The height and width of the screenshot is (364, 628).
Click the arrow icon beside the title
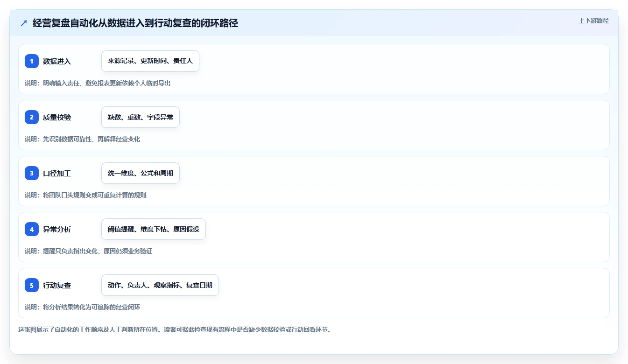tap(24, 23)
